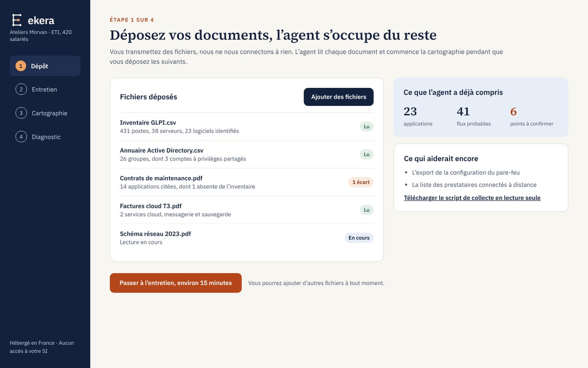The image size is (588, 368).
Task: Click '26 groupes, dont 3 comptes' description
Action: click(x=183, y=159)
